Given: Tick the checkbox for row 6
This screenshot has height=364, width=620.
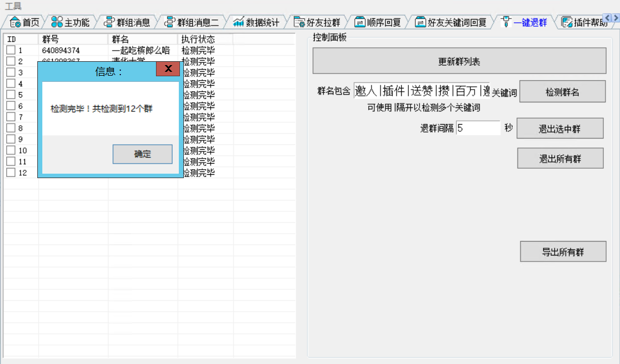Looking at the screenshot, I should point(11,106).
